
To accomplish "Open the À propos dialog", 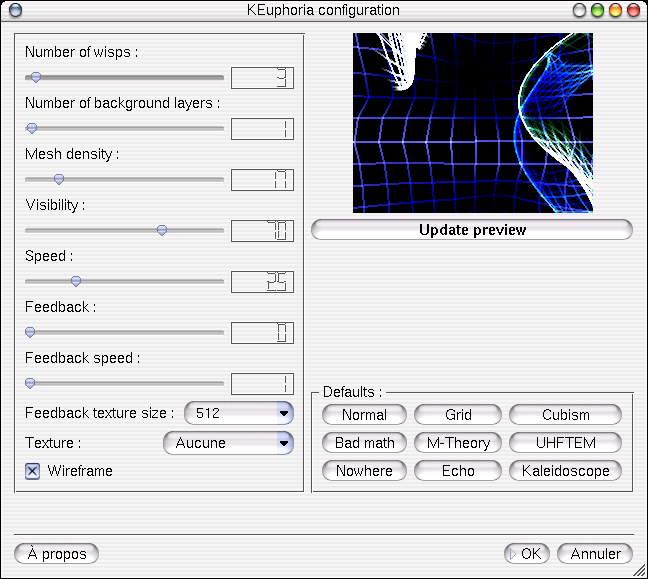I will (x=57, y=554).
